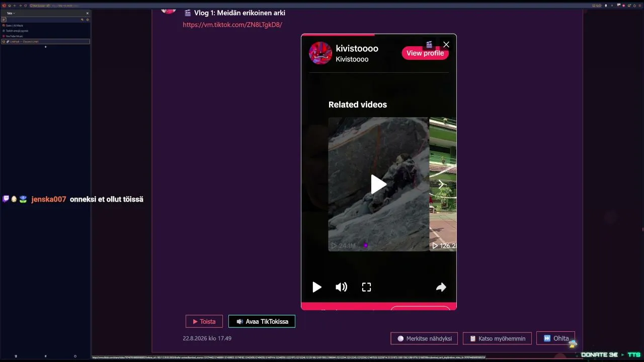Click the settings gear at tabs panel bottom
This screenshot has width=644, height=362.
pyautogui.click(x=75, y=356)
